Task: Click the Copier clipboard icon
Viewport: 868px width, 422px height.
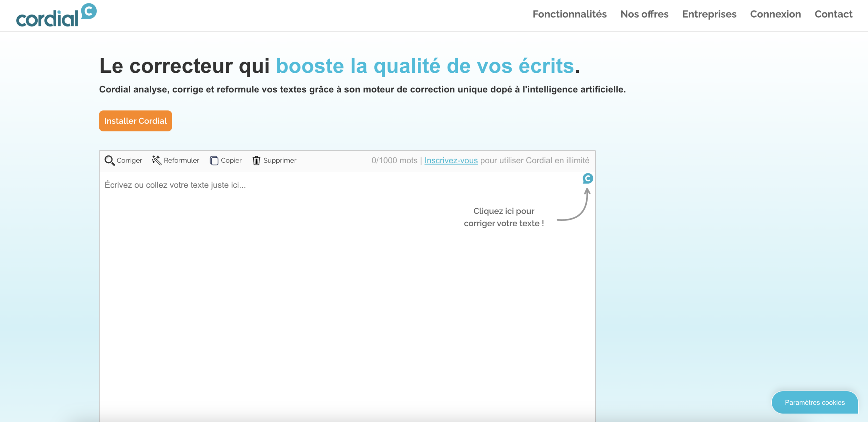Action: [x=214, y=160]
